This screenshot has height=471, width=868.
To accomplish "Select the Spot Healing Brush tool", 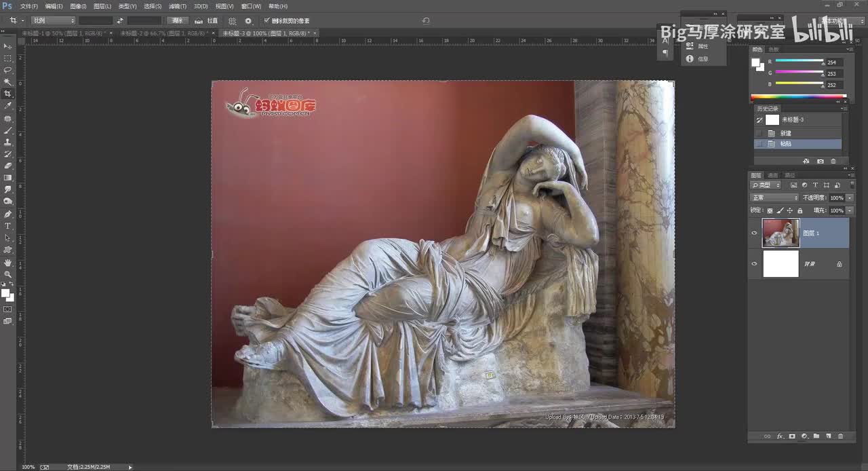I will click(8, 118).
